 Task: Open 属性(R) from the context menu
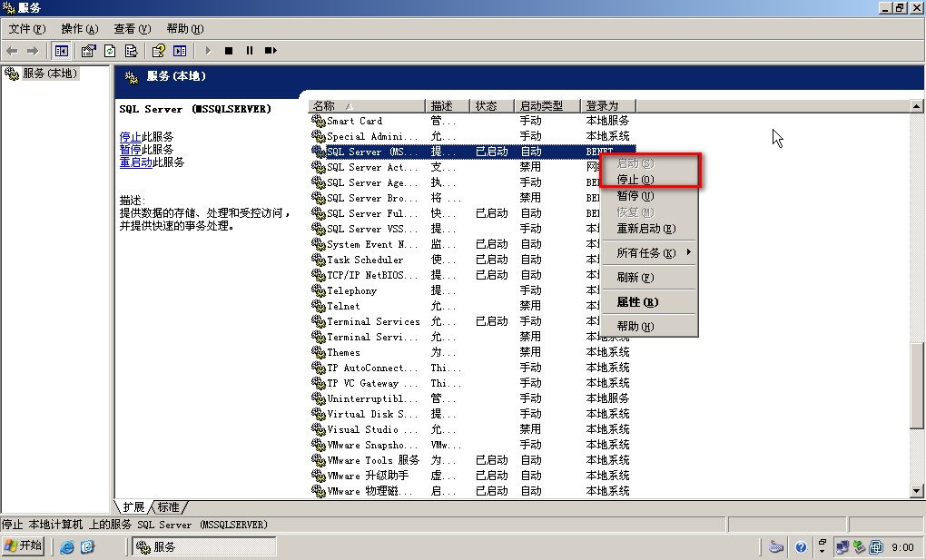coord(649,302)
